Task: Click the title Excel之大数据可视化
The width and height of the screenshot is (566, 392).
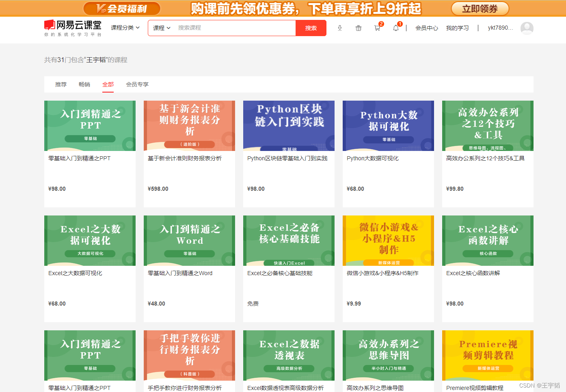Action: point(75,273)
